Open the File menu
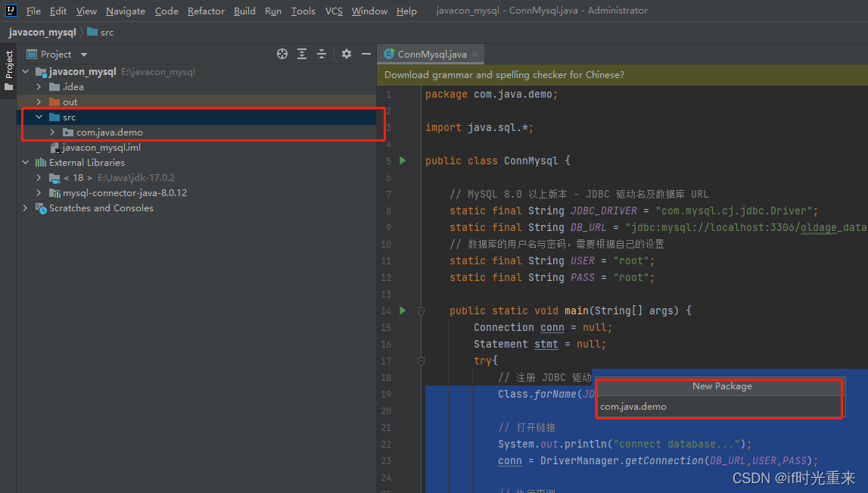 coord(33,11)
